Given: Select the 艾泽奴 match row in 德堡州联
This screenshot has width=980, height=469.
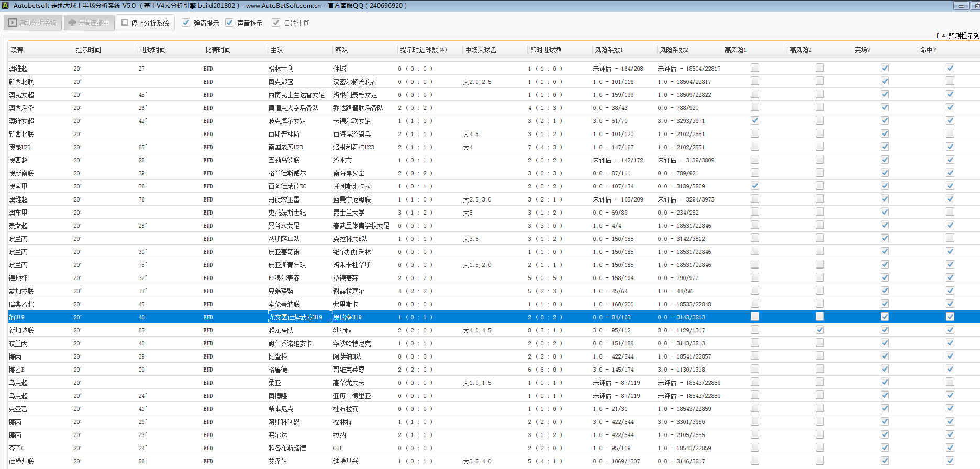Looking at the screenshot, I should tap(277, 461).
